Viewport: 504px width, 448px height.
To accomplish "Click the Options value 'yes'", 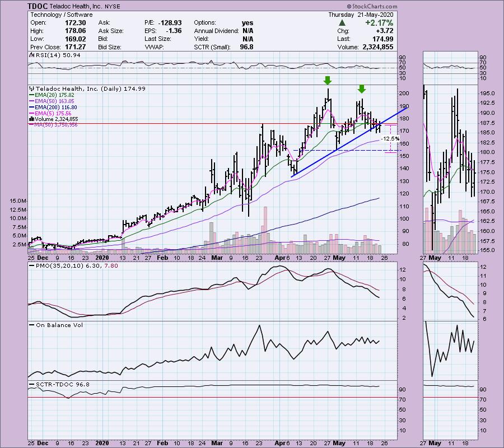I will (248, 23).
